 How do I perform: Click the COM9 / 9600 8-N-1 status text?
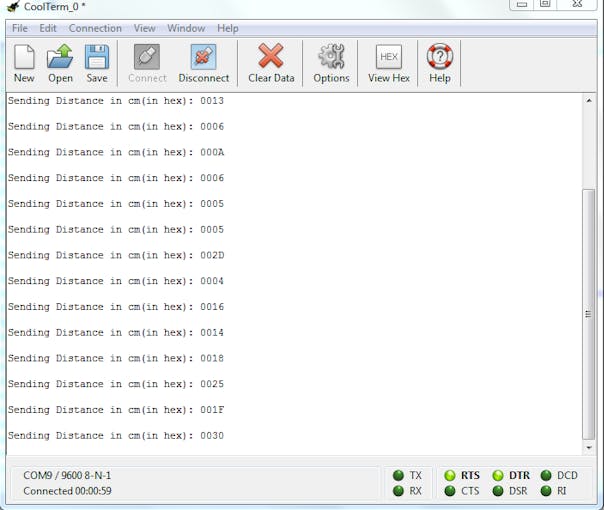[67, 475]
